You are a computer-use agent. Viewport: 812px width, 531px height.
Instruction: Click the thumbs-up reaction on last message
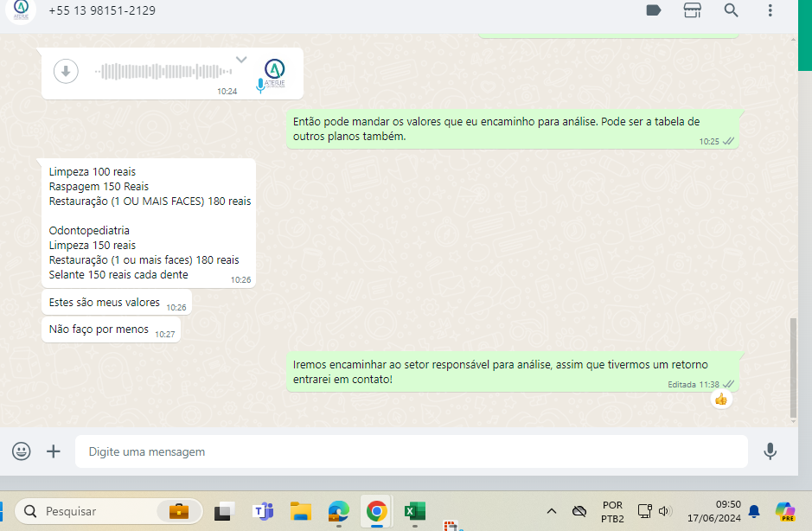[721, 399]
